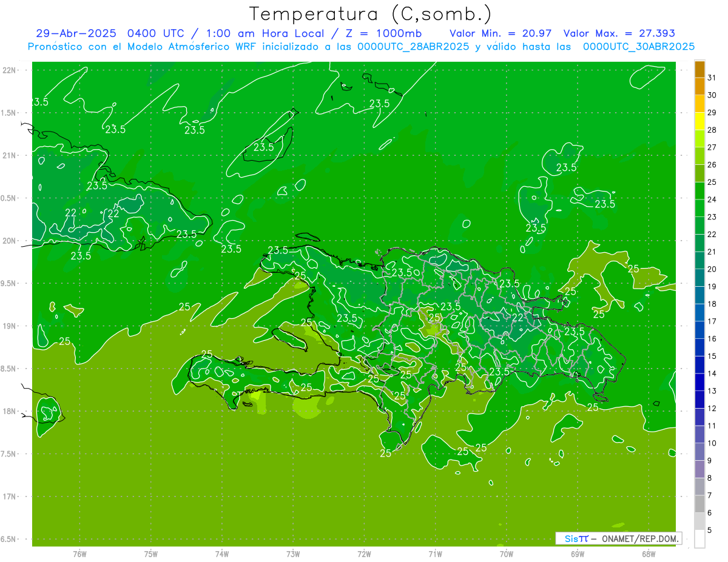Click the "0.5N" latitude axis label
This screenshot has height=562, width=728.
[x=9, y=198]
